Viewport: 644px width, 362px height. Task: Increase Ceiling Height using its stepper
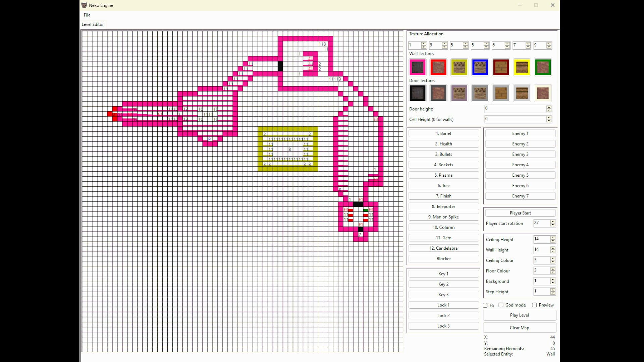pyautogui.click(x=553, y=238)
